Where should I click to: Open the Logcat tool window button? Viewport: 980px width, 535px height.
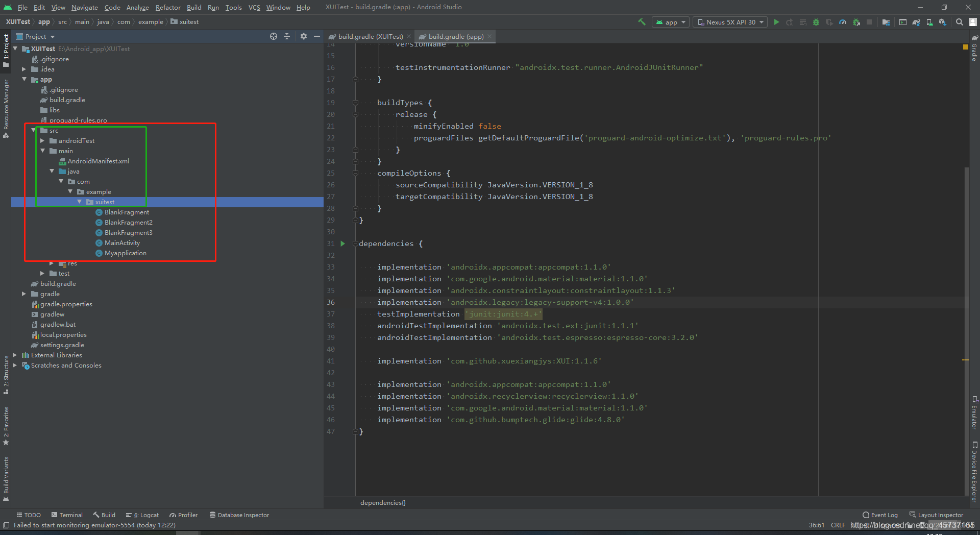click(142, 515)
